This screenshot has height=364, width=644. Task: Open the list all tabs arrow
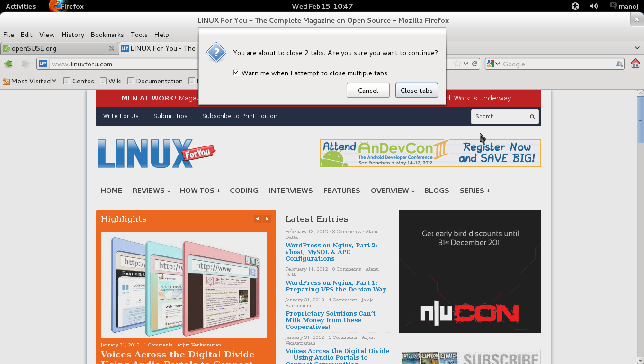click(637, 48)
